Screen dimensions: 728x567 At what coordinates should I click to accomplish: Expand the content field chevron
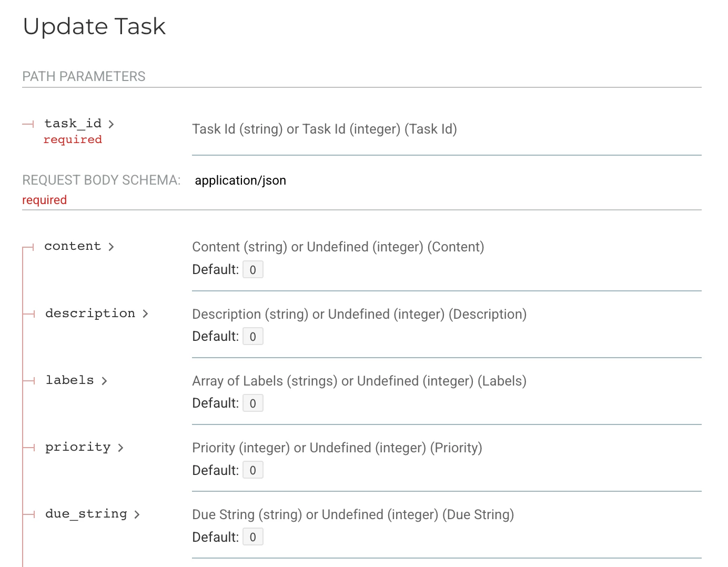[x=111, y=247]
